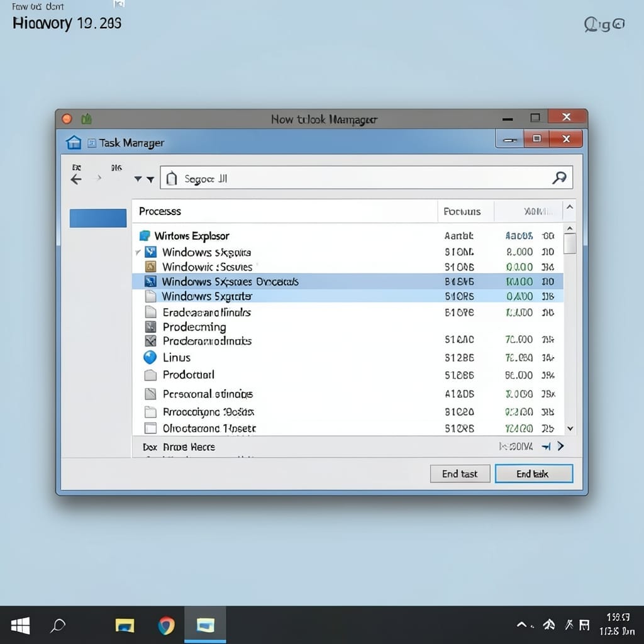Click the Prɑderɑrrıodmɑts row icon
The image size is (644, 644).
tap(151, 341)
